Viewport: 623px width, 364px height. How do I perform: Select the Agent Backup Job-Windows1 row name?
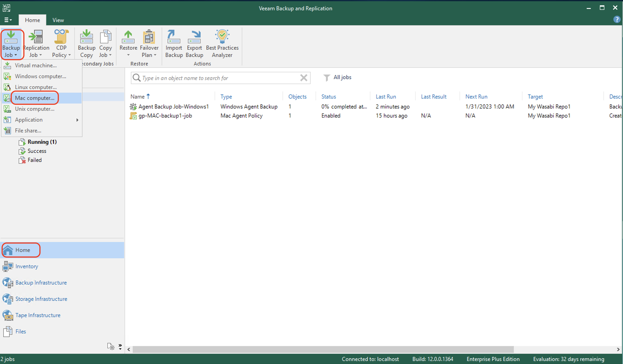174,107
